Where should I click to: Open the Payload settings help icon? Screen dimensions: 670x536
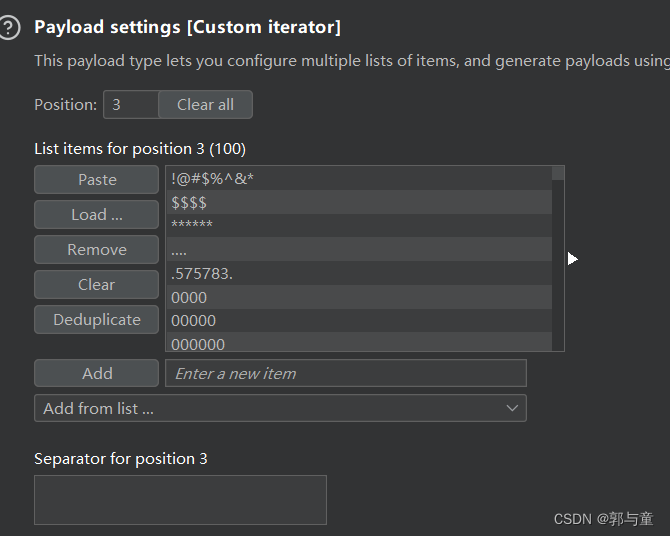[x=10, y=28]
